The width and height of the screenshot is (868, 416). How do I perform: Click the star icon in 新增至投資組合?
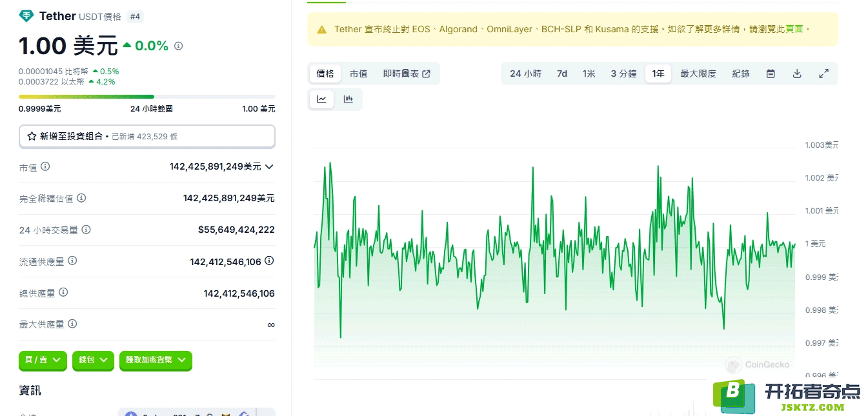pos(32,136)
